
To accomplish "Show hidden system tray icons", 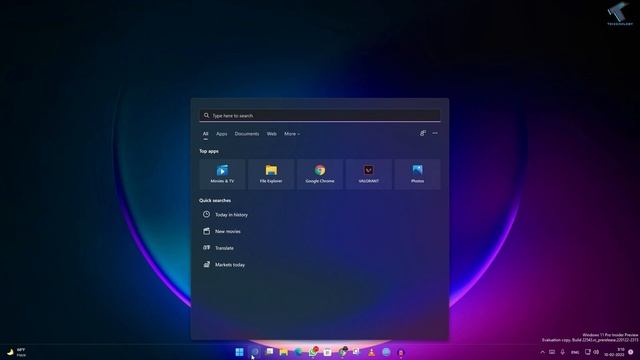I will 542,352.
